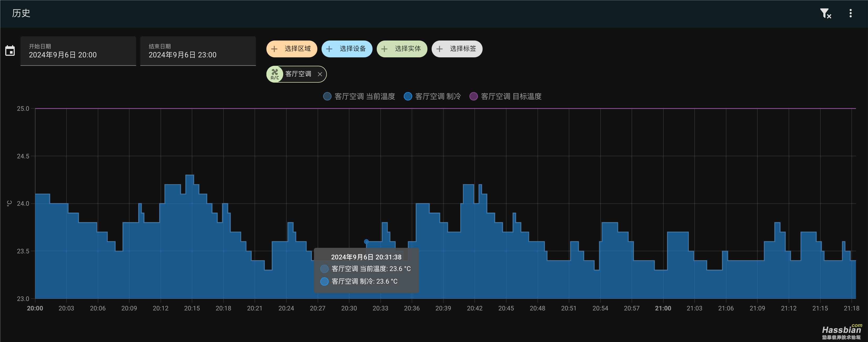Image resolution: width=868 pixels, height=342 pixels.
Task: Click the 20:42 time axis label
Action: (474, 308)
